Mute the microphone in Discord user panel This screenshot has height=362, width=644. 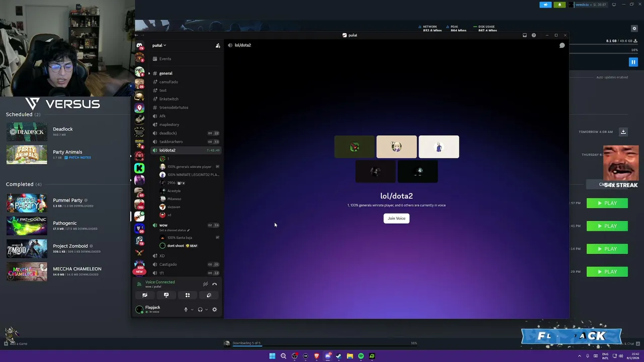click(x=186, y=309)
